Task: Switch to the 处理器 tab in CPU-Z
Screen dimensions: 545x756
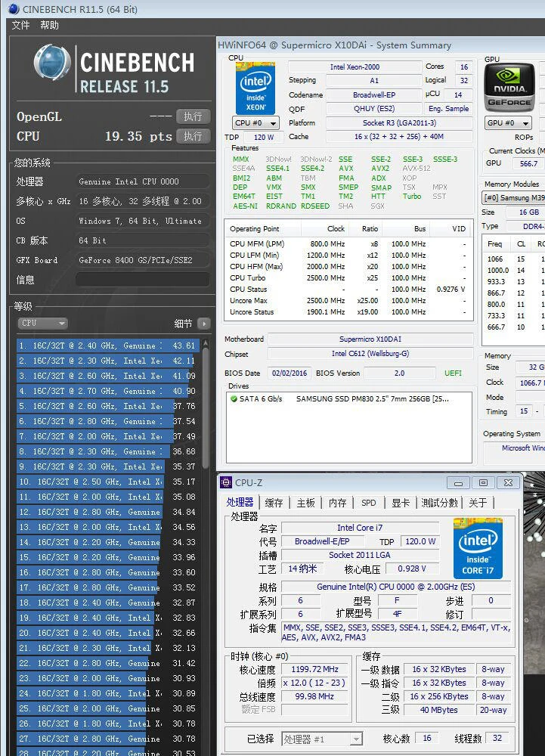Action: tap(240, 503)
